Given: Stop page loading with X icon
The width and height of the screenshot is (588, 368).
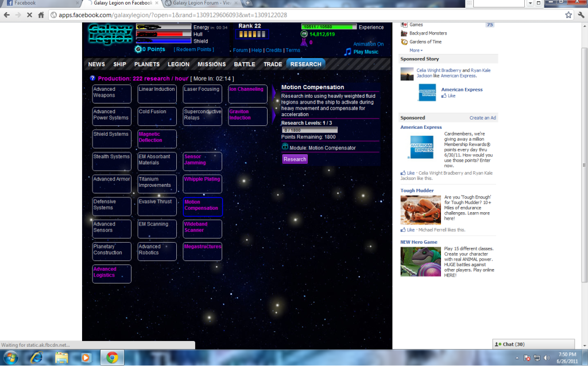Looking at the screenshot, I should pos(30,15).
